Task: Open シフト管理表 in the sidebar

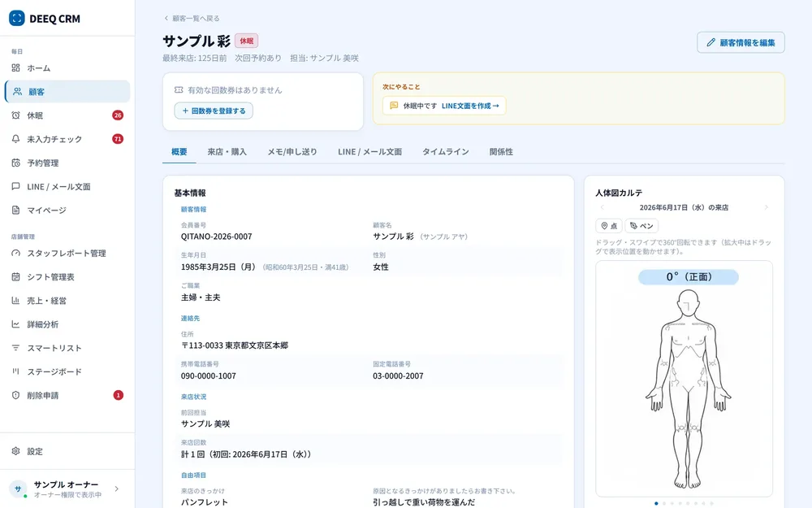Action: click(x=67, y=277)
